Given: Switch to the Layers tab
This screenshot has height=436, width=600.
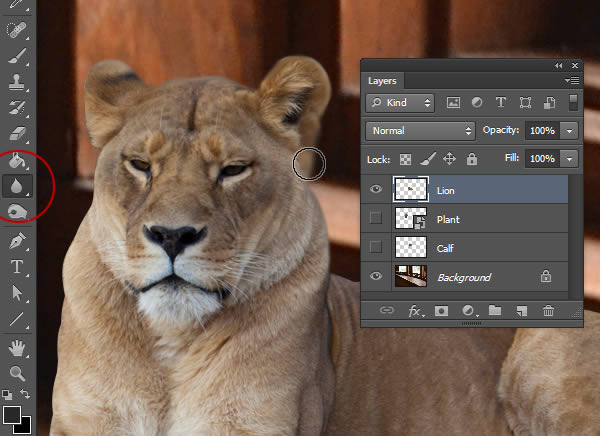Looking at the screenshot, I should point(382,81).
